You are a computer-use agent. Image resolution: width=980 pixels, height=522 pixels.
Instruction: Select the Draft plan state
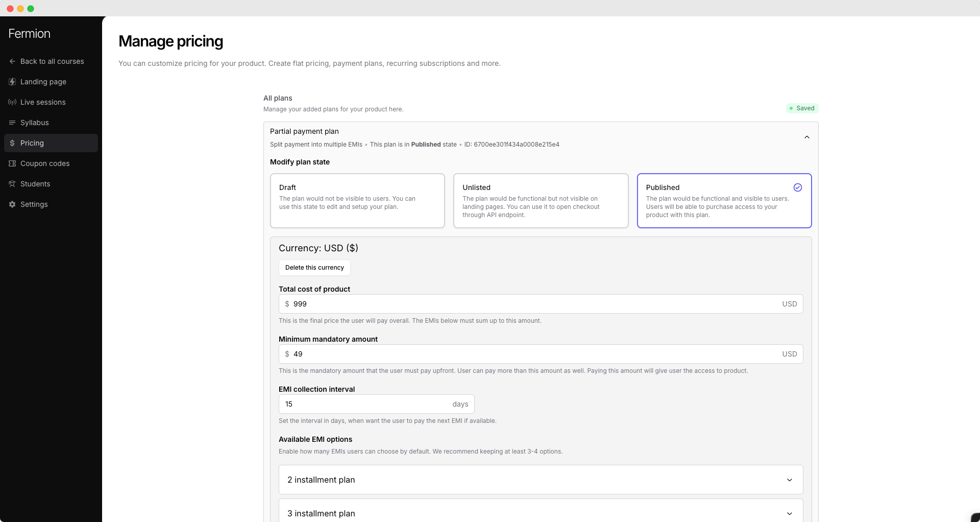(x=357, y=200)
